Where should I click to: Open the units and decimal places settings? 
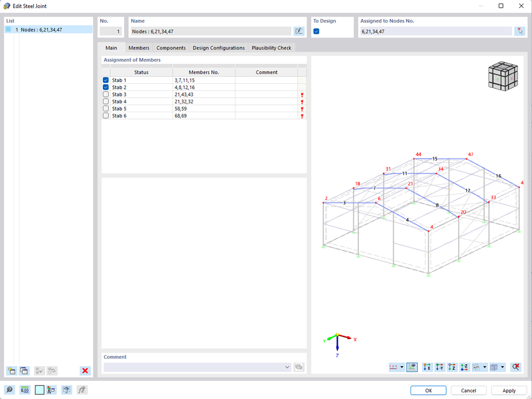[x=24, y=390]
